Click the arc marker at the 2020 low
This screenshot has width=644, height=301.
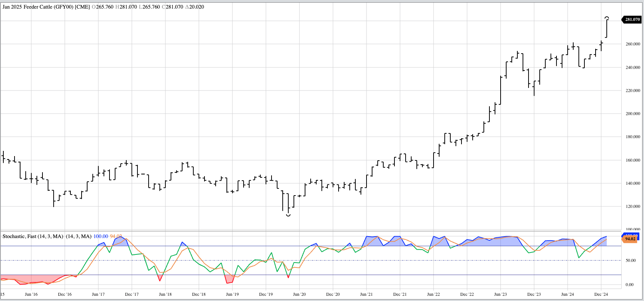pyautogui.click(x=288, y=215)
